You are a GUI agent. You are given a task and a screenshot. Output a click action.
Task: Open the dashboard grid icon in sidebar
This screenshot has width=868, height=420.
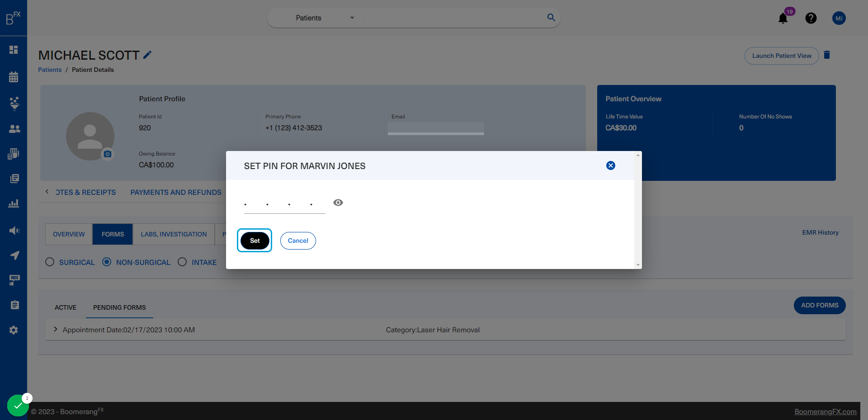(14, 50)
